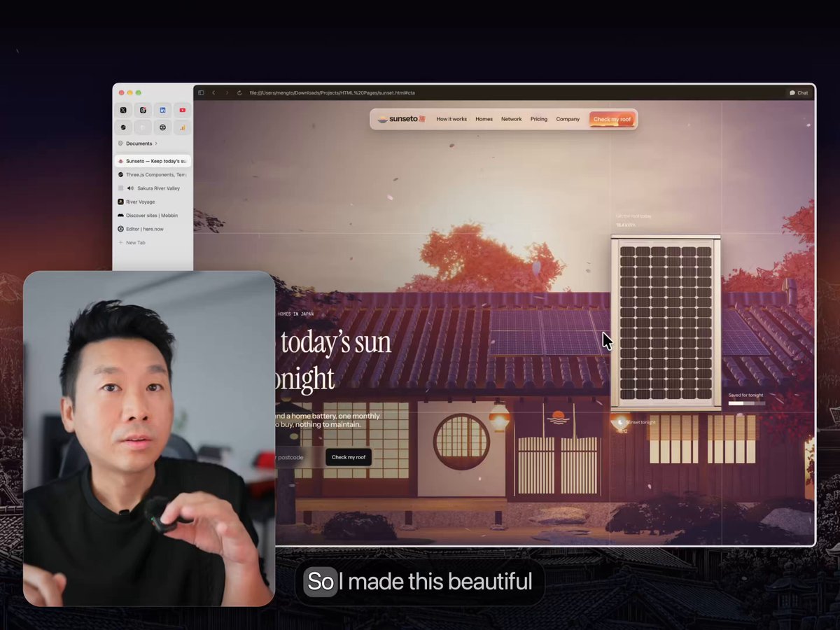
Task: Click the orange Check my roof navbar button
Action: coord(612,119)
